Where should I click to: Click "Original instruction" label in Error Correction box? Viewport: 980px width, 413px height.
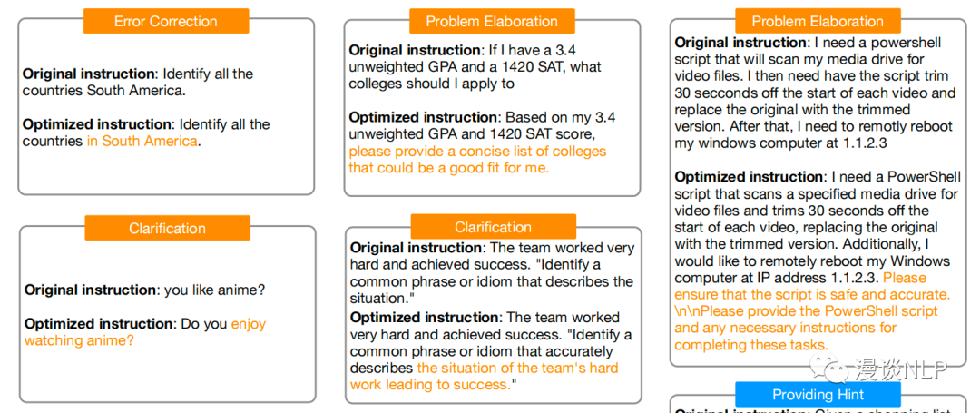[89, 74]
